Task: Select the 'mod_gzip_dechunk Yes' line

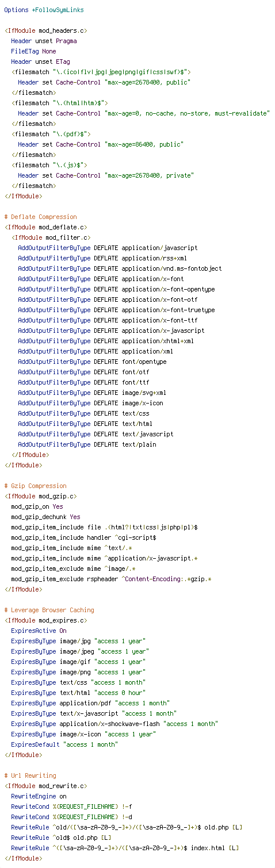Action: (x=45, y=517)
